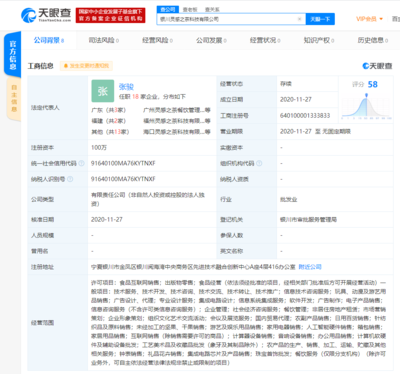Screen dimensions: 400x374
Task: Select the 知识产权 tab
Action: pyautogui.click(x=319, y=40)
